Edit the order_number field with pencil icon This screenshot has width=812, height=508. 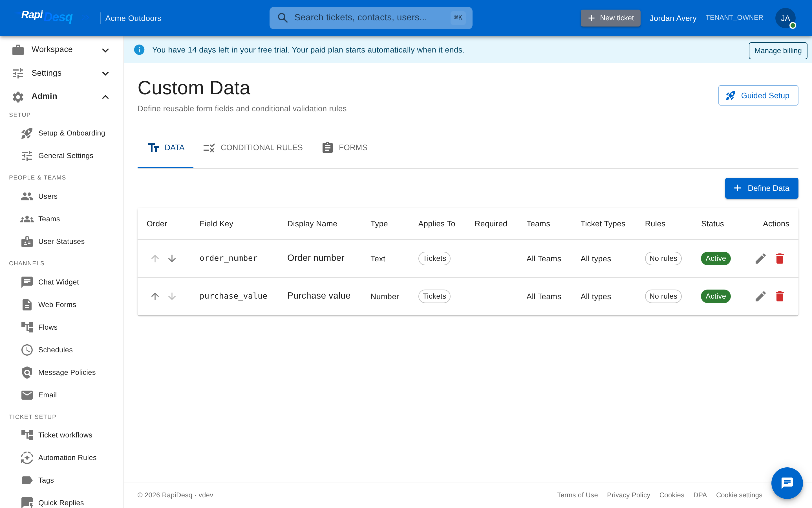[760, 258]
